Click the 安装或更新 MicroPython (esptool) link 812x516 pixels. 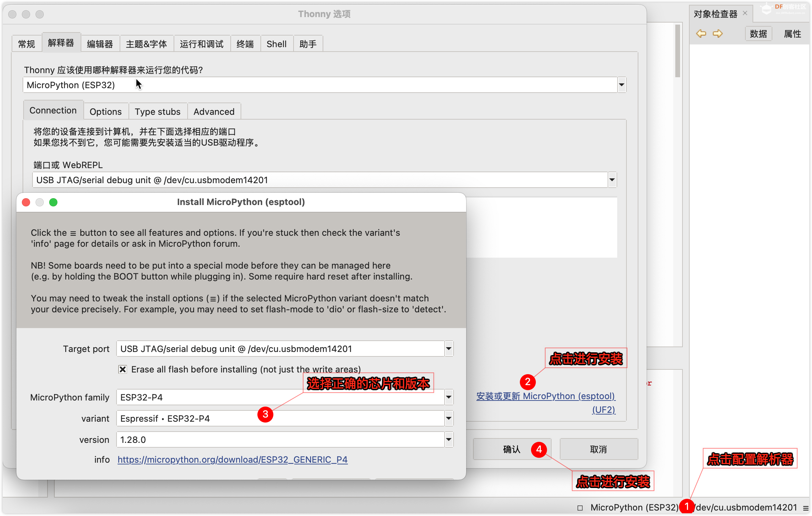546,396
